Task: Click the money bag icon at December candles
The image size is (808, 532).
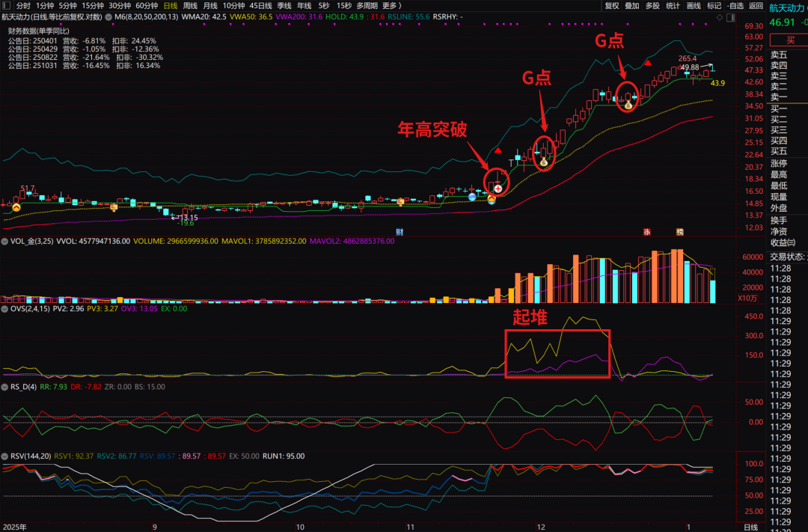Action: coord(544,162)
